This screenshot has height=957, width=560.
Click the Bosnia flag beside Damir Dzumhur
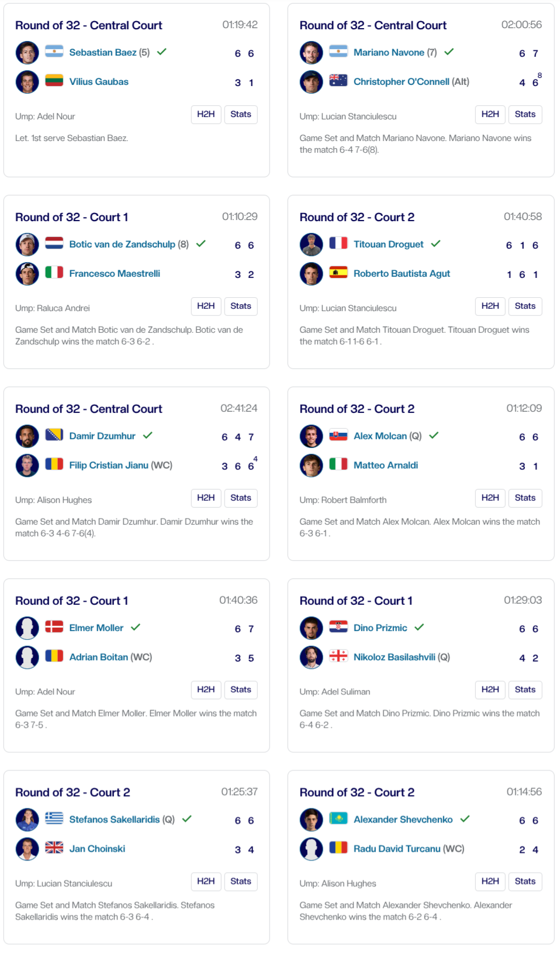tap(54, 435)
